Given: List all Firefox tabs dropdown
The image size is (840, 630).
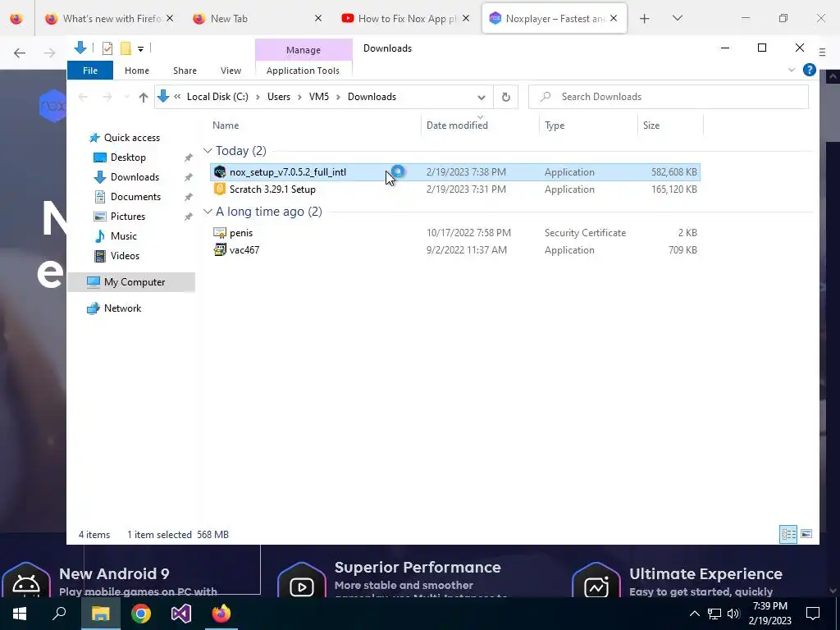Looking at the screenshot, I should tap(677, 18).
